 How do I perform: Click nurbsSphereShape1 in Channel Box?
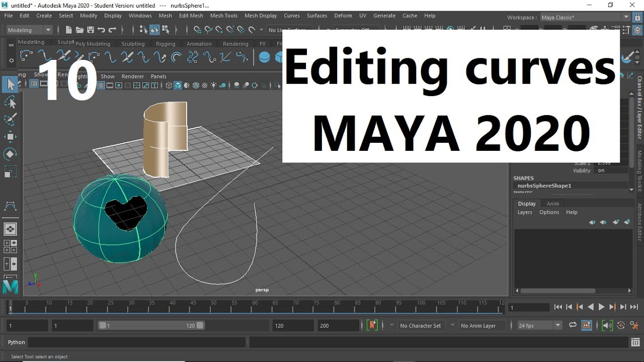(544, 186)
